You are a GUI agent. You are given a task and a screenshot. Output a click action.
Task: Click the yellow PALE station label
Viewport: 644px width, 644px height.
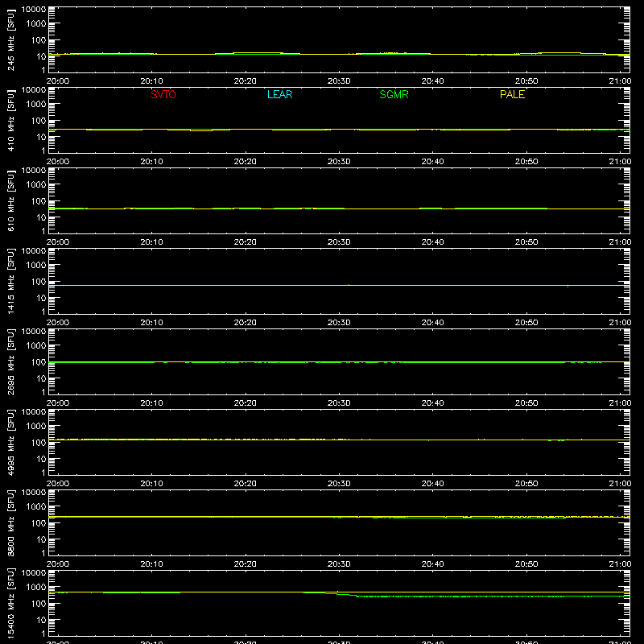pyautogui.click(x=512, y=94)
